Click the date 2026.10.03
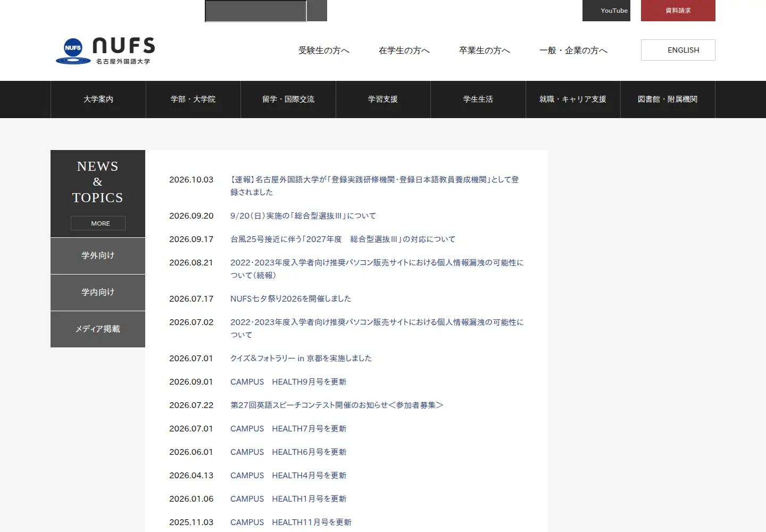The width and height of the screenshot is (766, 532). click(x=191, y=180)
